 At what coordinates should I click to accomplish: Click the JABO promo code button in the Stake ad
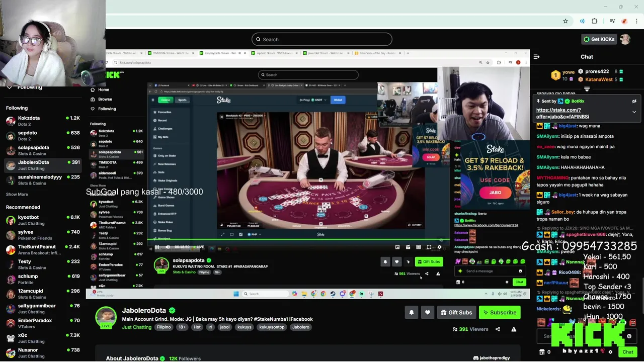pos(495,193)
